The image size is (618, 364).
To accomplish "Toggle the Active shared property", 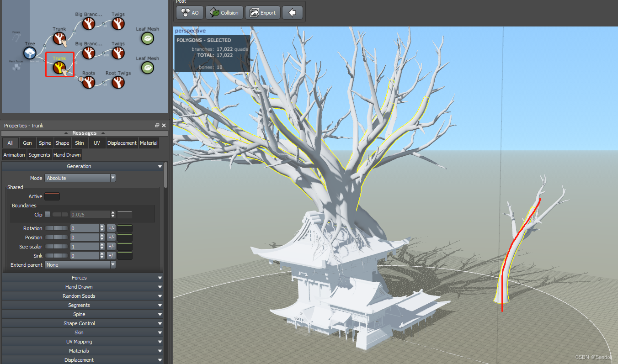I will (52, 196).
